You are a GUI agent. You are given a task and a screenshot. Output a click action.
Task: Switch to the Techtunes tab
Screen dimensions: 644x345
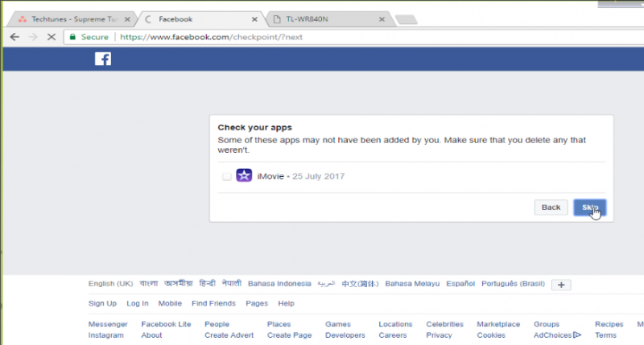(x=74, y=19)
